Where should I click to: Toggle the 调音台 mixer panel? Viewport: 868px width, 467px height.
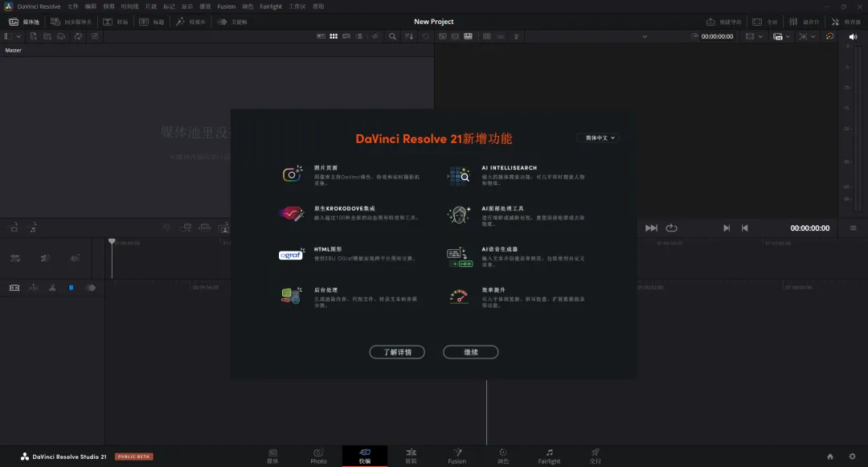coord(804,22)
